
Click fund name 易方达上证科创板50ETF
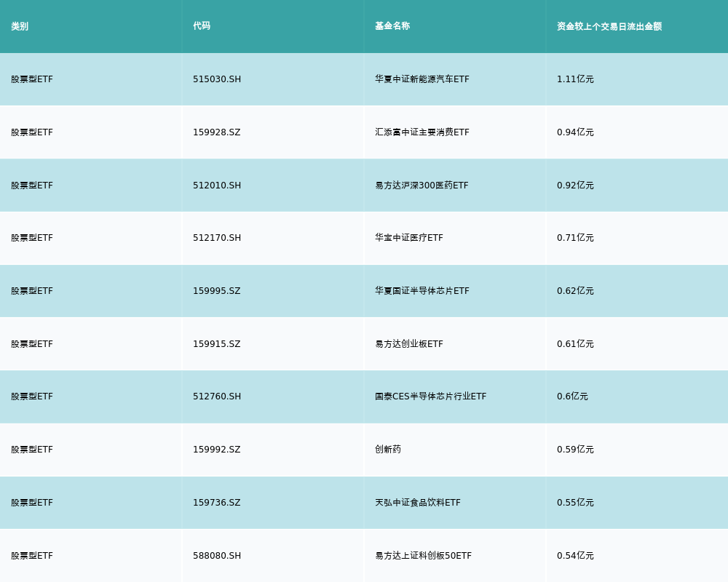coord(424,556)
